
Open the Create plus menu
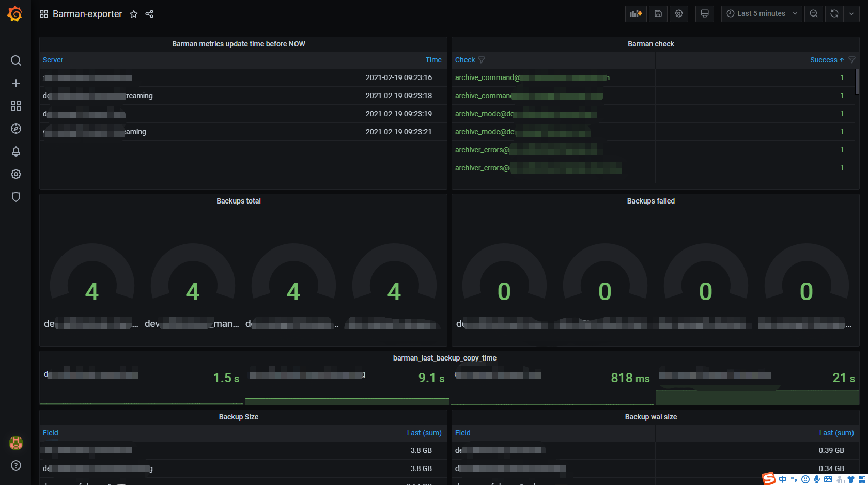(x=16, y=83)
